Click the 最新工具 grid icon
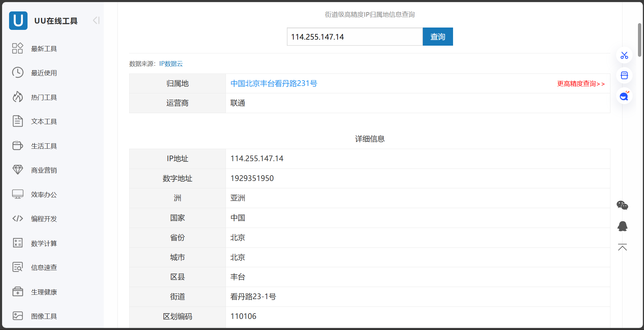 (x=17, y=48)
